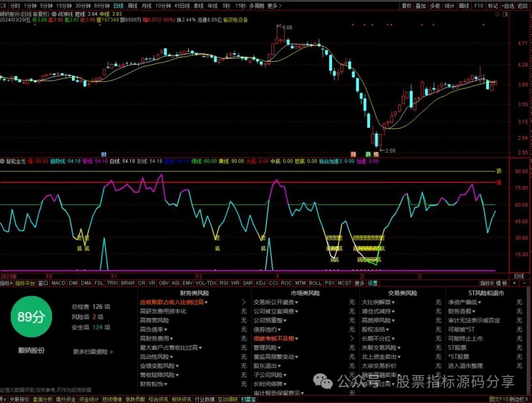Expand 业绩变脸风险 dropdown
Viewport: 532px width, 403px height.
pos(160,366)
